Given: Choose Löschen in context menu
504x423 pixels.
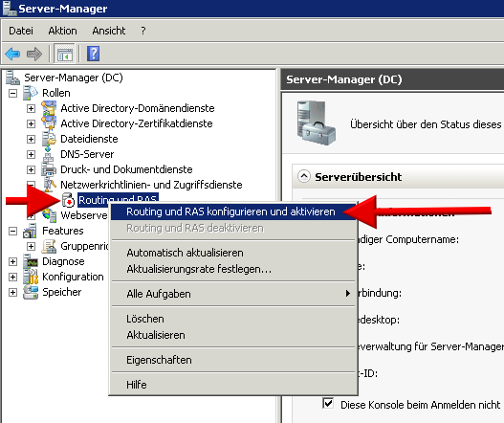Looking at the screenshot, I should click(233, 319).
